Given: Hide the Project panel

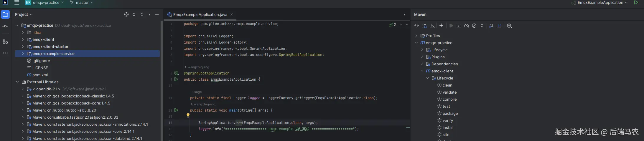Looking at the screenshot, I should pos(157,14).
